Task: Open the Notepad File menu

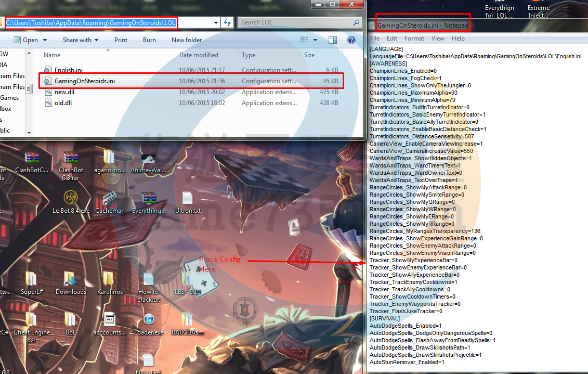Action: [x=375, y=38]
